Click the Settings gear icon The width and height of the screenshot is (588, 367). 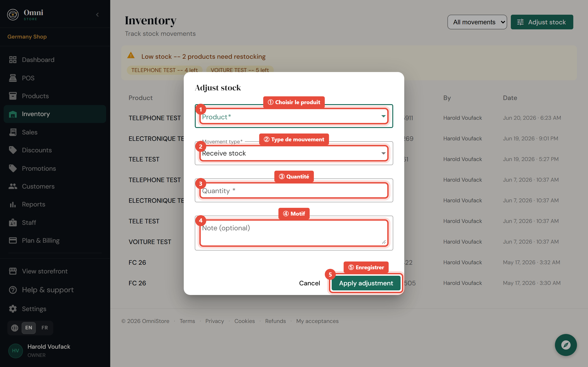coord(13,309)
